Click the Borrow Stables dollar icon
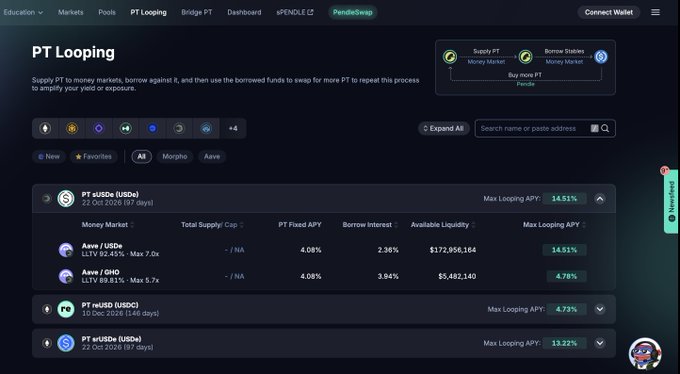The height and width of the screenshot is (374, 680). (x=601, y=56)
